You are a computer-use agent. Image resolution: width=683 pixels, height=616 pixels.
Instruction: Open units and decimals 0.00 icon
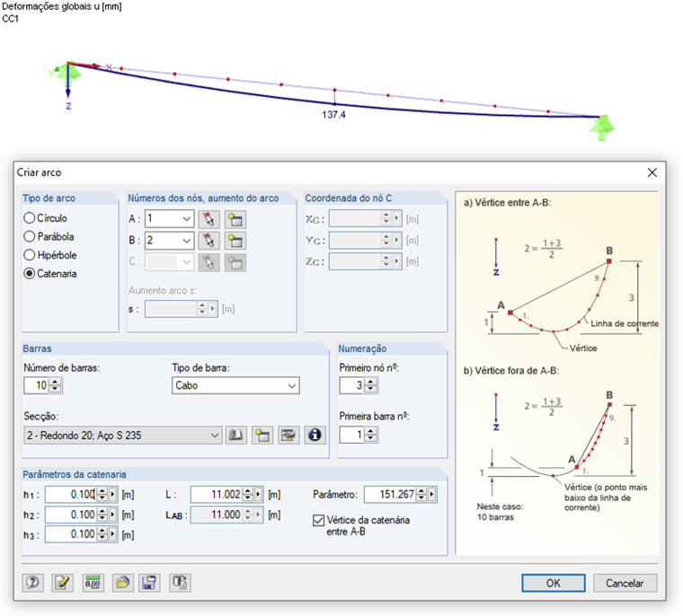(x=93, y=583)
